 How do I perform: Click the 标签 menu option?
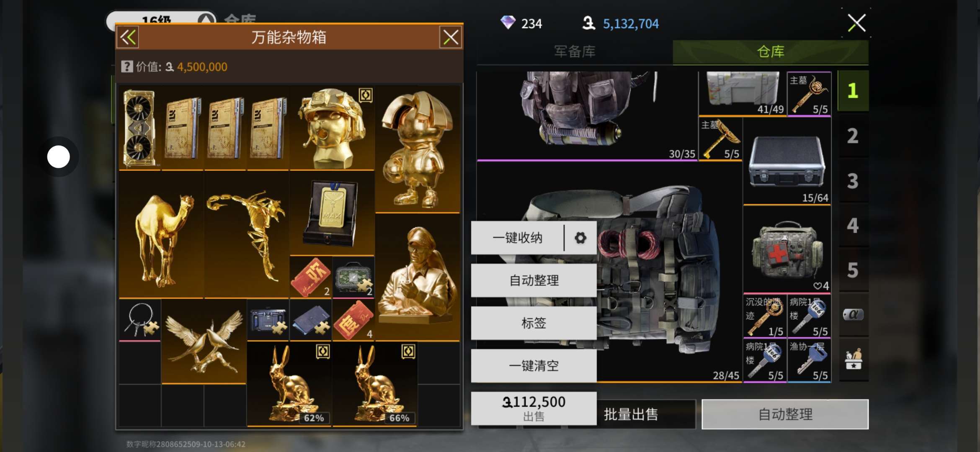[534, 323]
